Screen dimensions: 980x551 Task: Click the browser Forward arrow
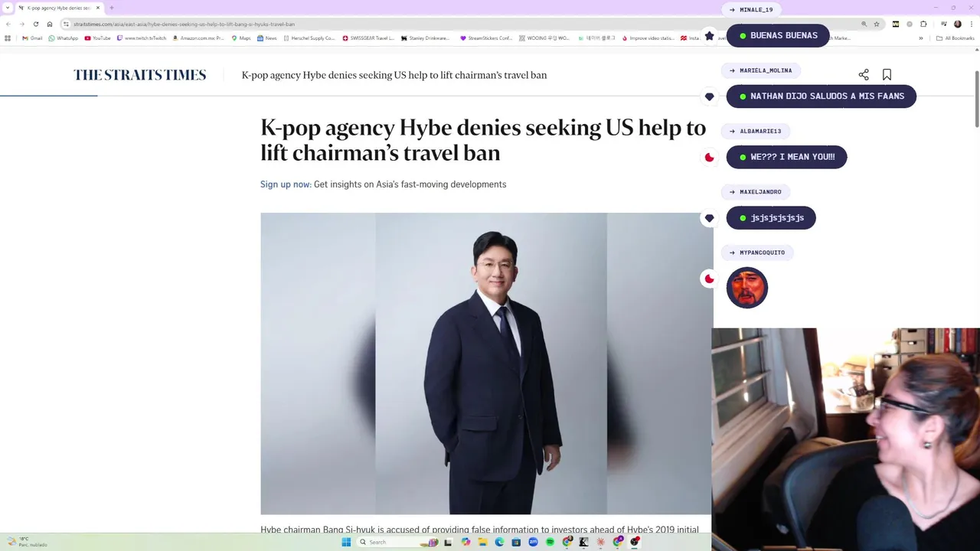point(21,24)
